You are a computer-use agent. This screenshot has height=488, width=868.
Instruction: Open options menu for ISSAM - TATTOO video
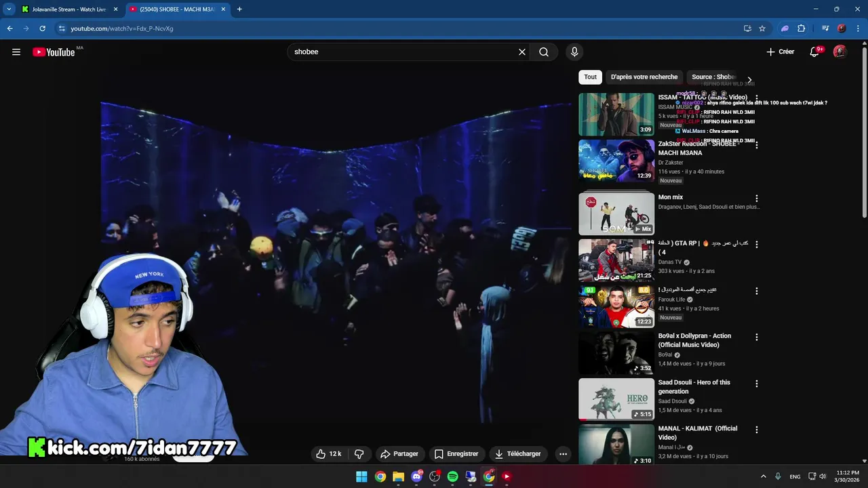757,99
